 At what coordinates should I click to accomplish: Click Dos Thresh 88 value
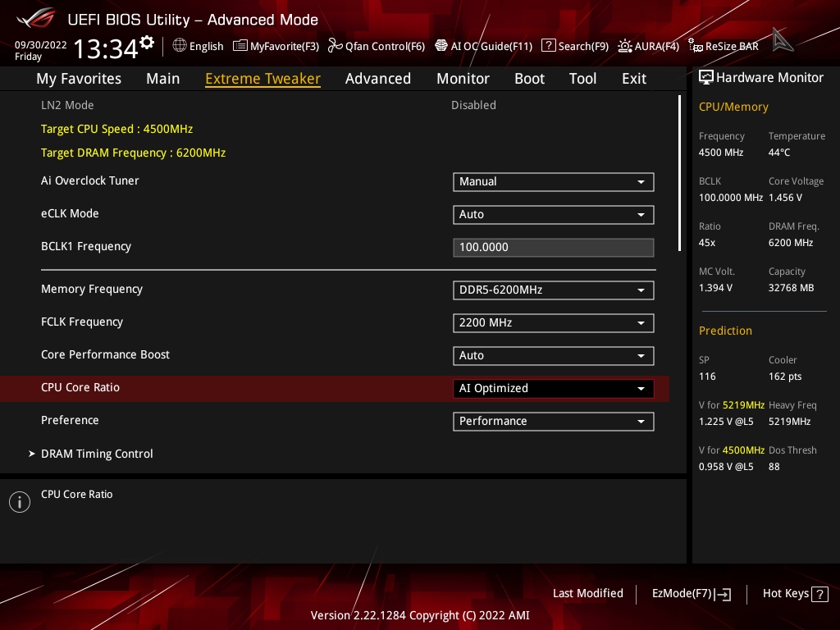coord(774,467)
